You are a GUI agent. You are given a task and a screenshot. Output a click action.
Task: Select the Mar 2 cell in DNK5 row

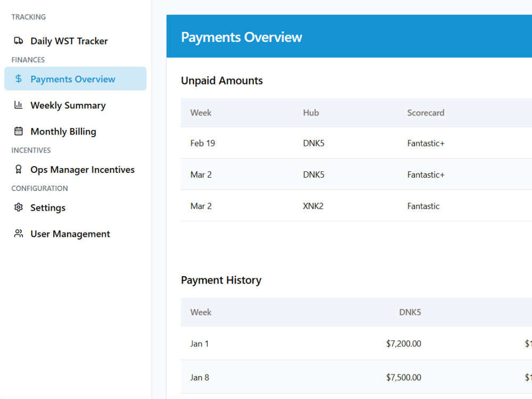click(201, 174)
